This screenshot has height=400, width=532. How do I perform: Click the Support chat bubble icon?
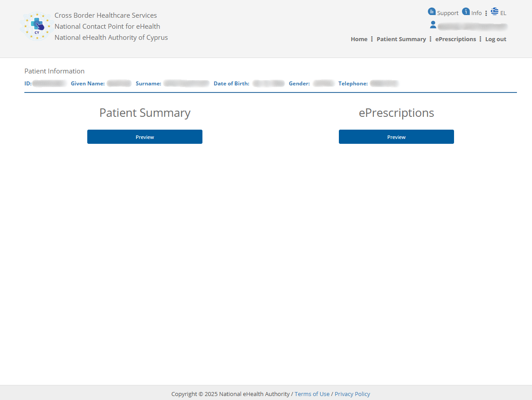coord(431,12)
